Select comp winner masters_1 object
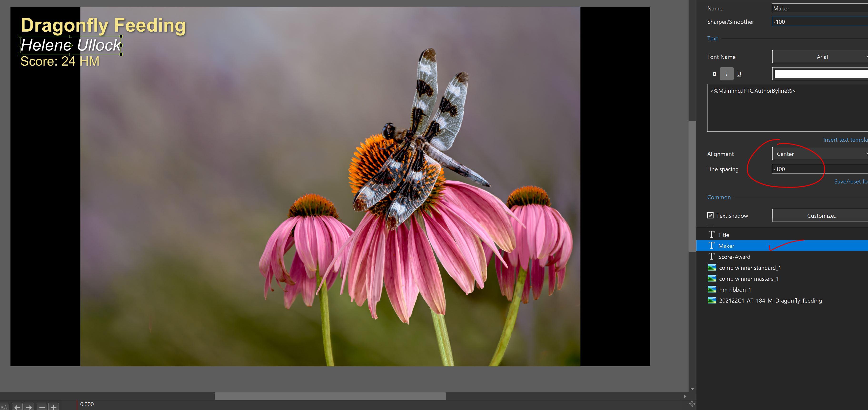 748,279
